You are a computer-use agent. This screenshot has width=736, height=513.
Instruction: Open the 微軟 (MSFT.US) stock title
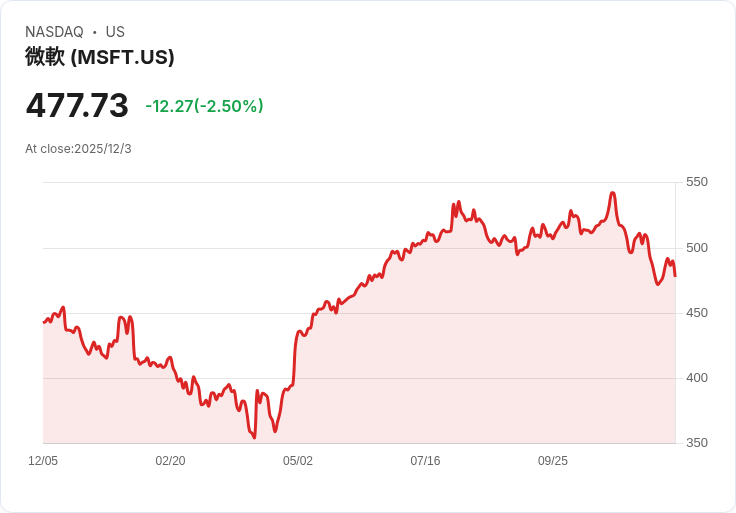pyautogui.click(x=100, y=57)
